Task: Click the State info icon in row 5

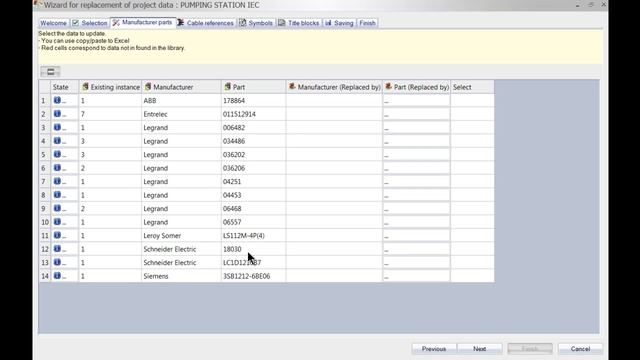Action: point(57,154)
